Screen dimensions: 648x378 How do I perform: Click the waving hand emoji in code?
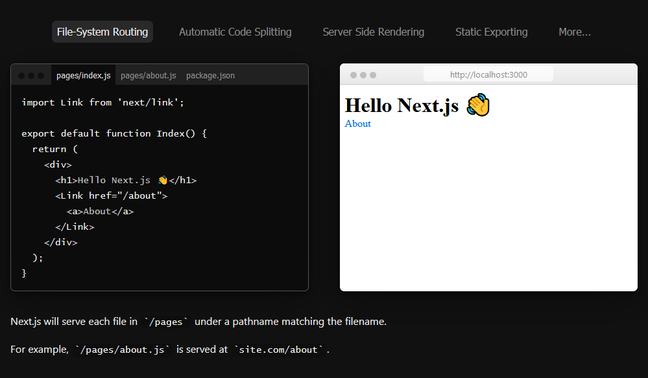point(162,180)
